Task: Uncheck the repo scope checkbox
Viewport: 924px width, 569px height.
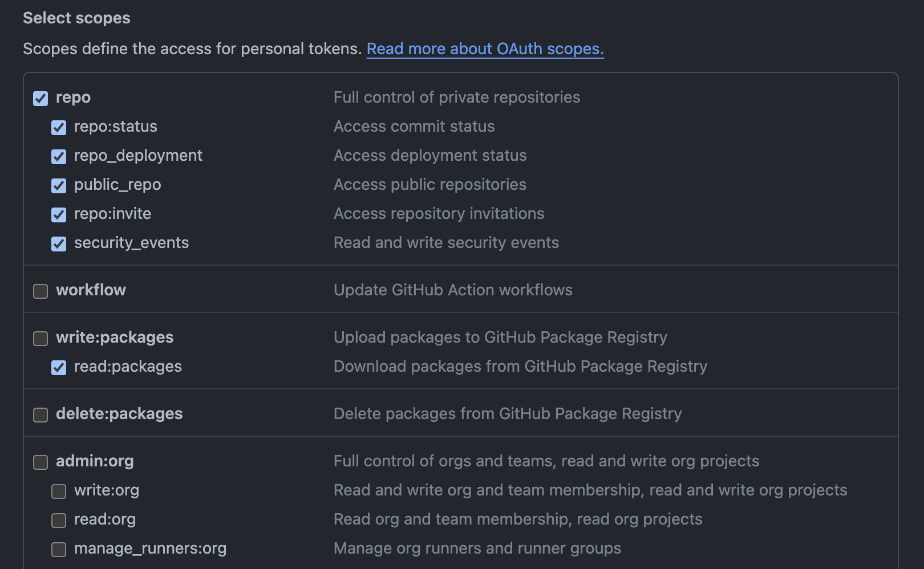Action: pos(40,99)
